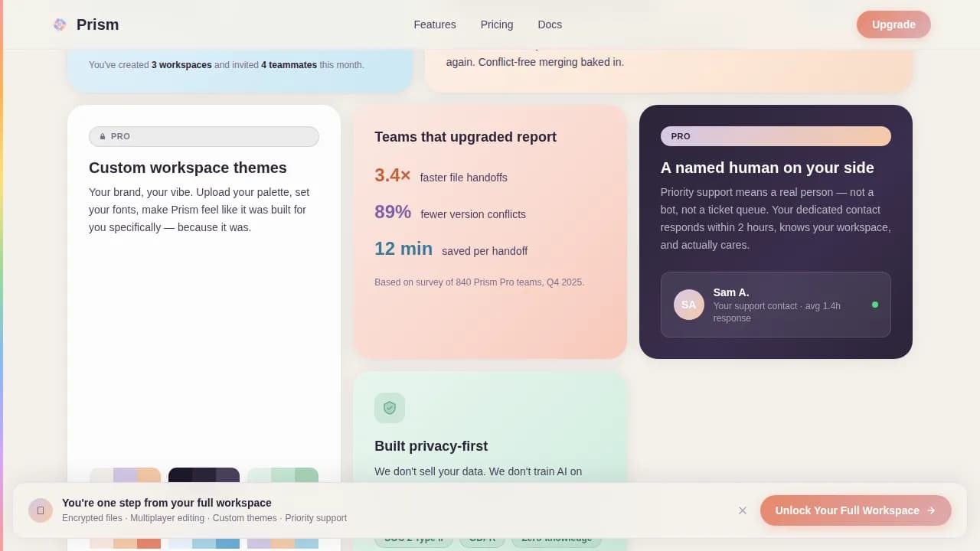This screenshot has height=551, width=980.
Task: Click the '89%' statistic
Action: [393, 212]
